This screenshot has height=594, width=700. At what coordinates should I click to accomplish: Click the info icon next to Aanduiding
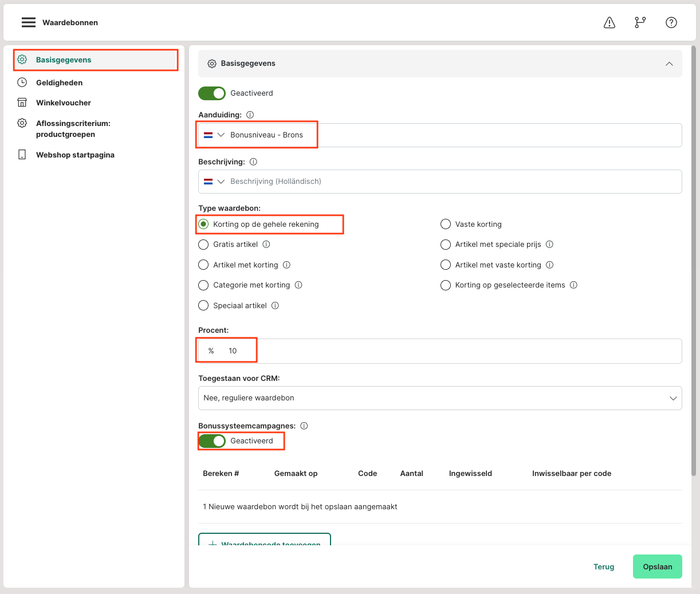pos(250,115)
